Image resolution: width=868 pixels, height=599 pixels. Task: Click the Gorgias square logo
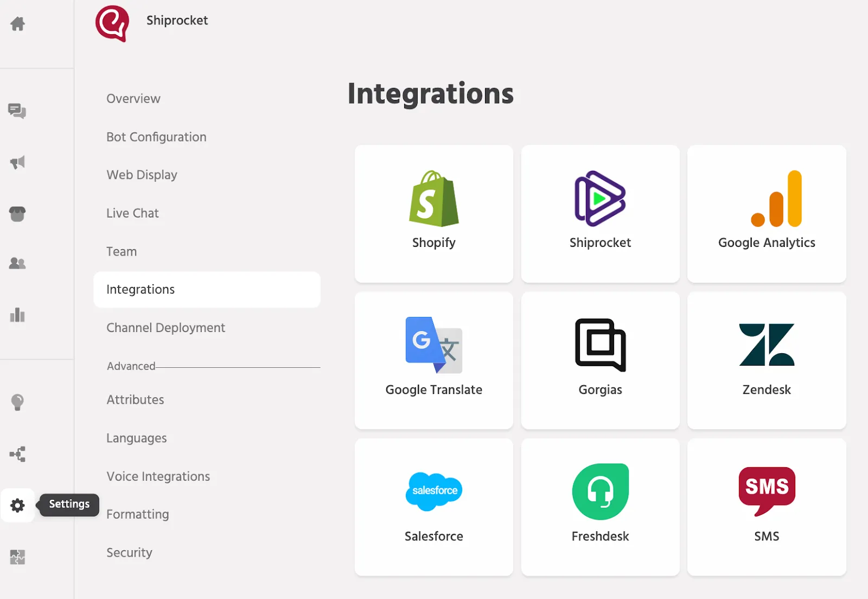[600, 345]
